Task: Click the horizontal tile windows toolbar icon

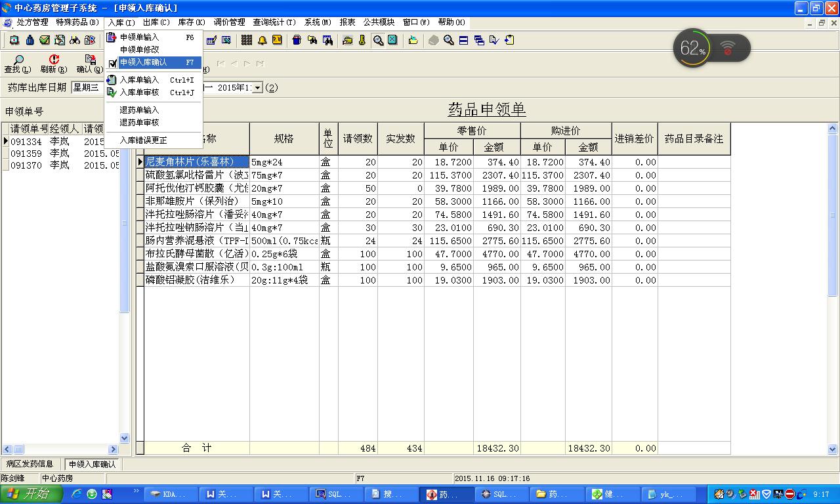Action: coord(464,40)
